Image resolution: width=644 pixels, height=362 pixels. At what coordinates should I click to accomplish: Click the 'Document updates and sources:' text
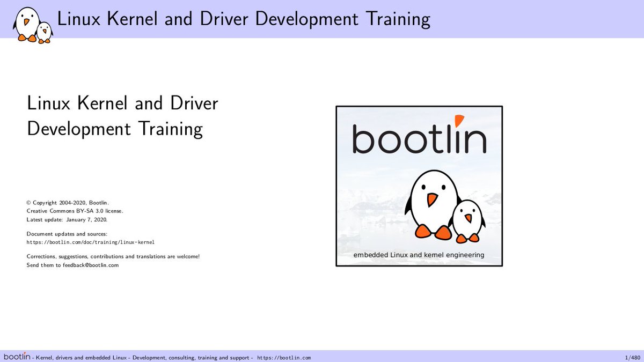coord(67,234)
